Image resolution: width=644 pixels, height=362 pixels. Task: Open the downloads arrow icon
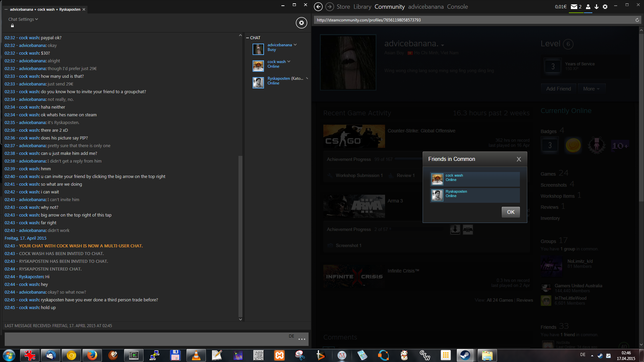(596, 7)
